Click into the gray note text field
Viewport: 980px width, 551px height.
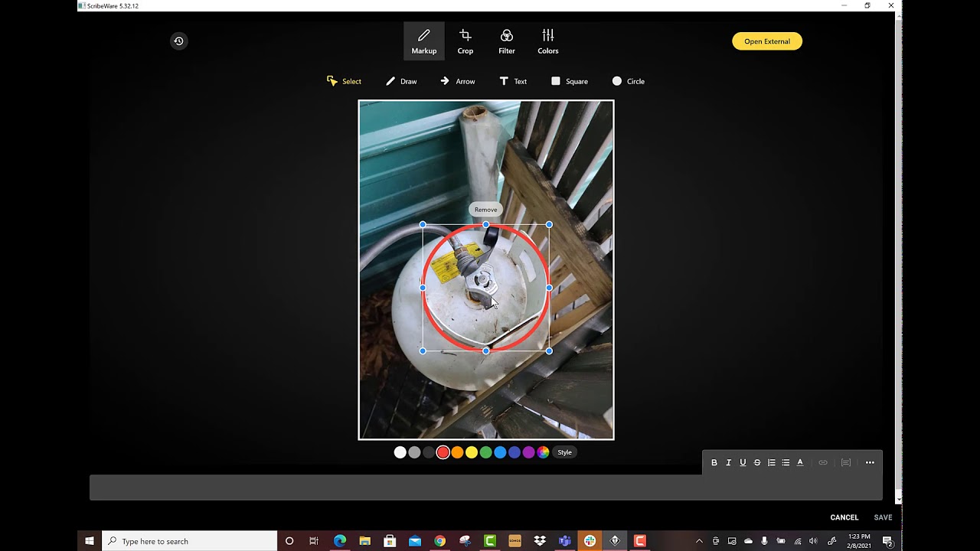485,487
